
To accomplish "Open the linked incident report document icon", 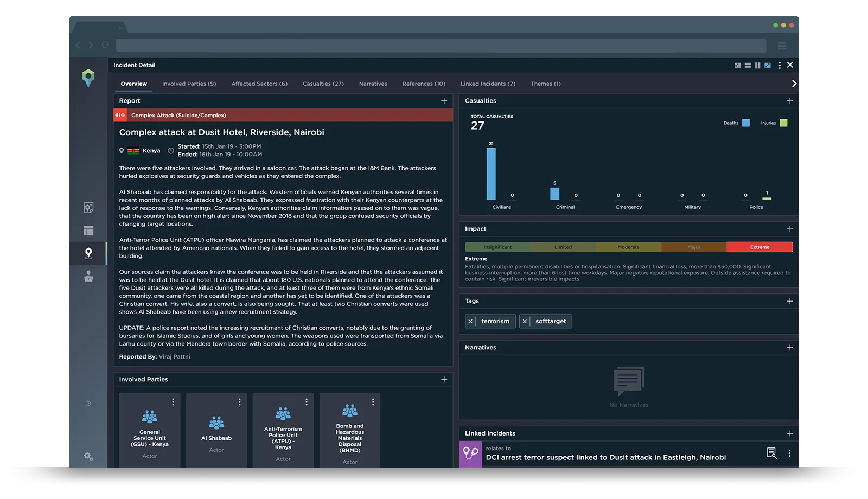I will click(x=771, y=453).
